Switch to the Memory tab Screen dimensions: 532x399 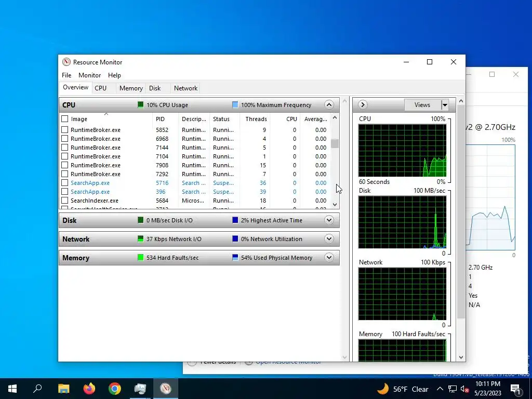point(131,88)
